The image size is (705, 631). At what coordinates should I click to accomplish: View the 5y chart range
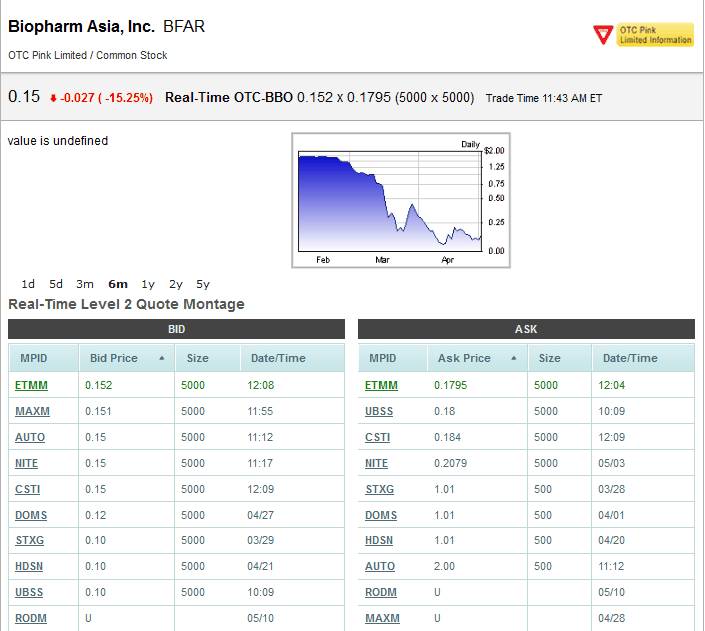point(203,284)
